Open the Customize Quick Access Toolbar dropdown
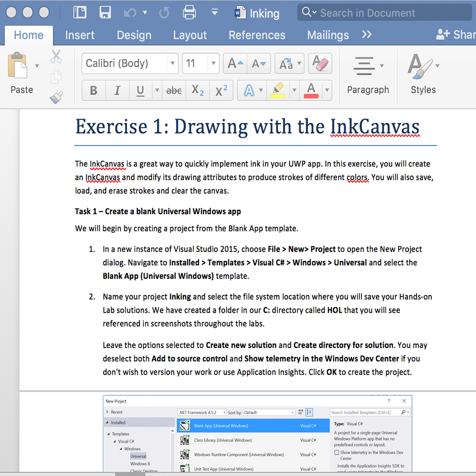476x476 pixels. tap(215, 12)
